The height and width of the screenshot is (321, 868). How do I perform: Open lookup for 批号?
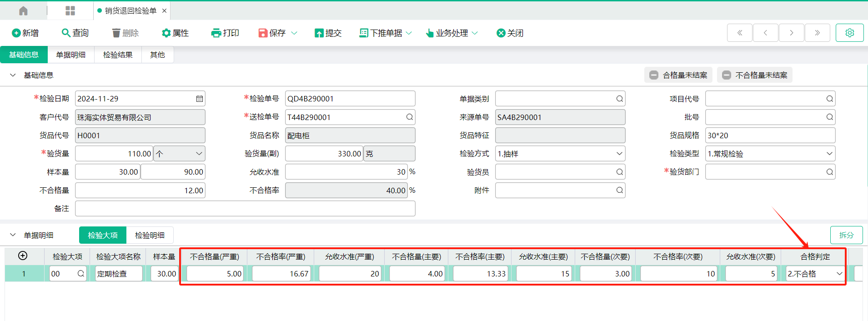pyautogui.click(x=829, y=117)
